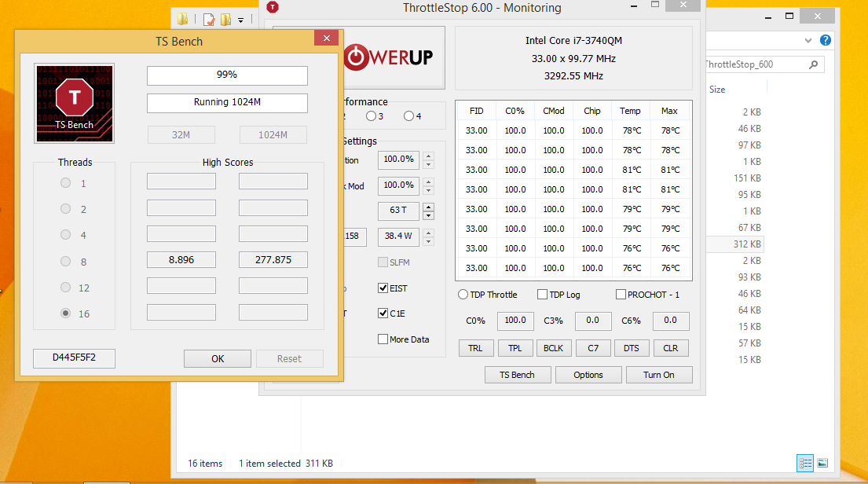Switch Explorer to details view icon

pos(805,463)
